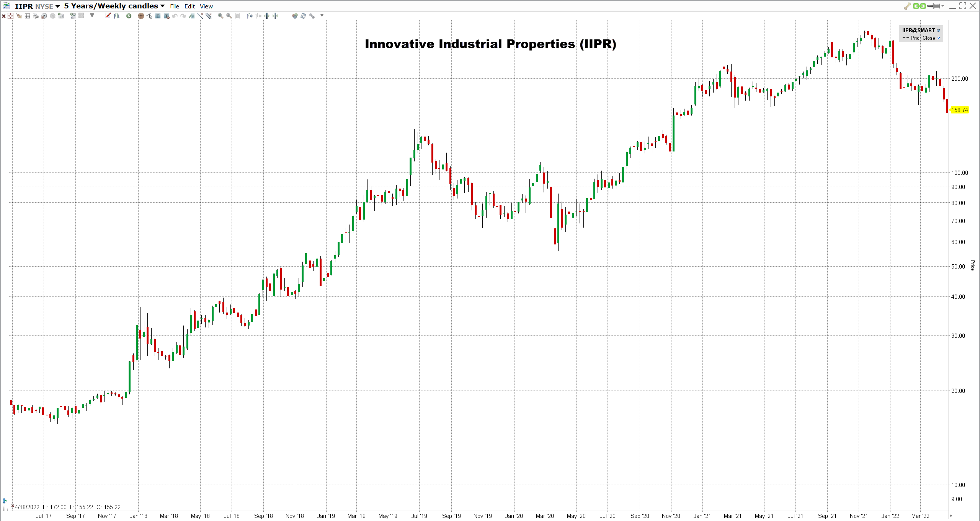980x521 pixels.
Task: Select the arrow pointer tool
Action: click(x=19, y=16)
